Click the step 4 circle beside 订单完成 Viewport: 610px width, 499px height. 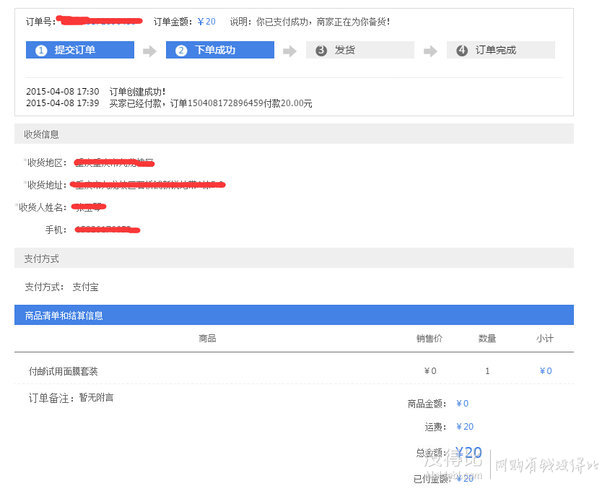coord(461,51)
